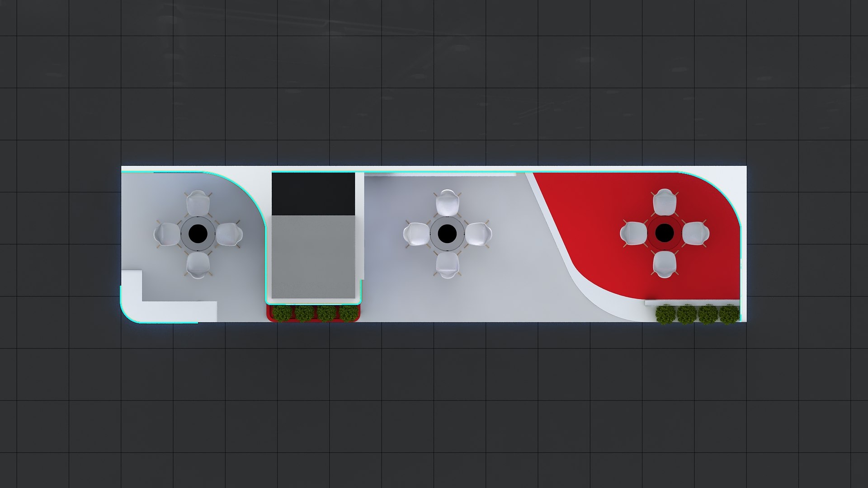Click the last bush in the bottom-right plant row
This screenshot has height=488, width=868.
(729, 314)
